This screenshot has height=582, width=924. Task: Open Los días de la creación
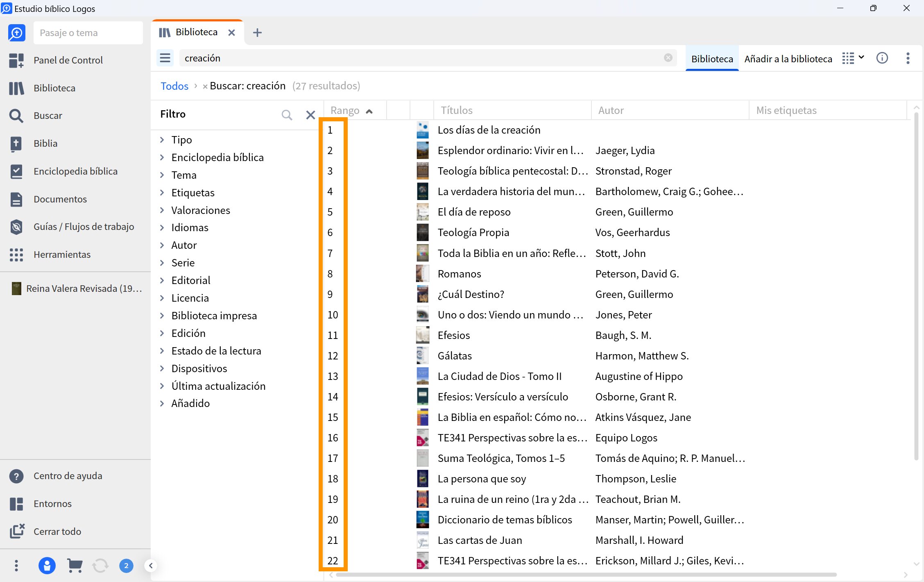pos(489,130)
